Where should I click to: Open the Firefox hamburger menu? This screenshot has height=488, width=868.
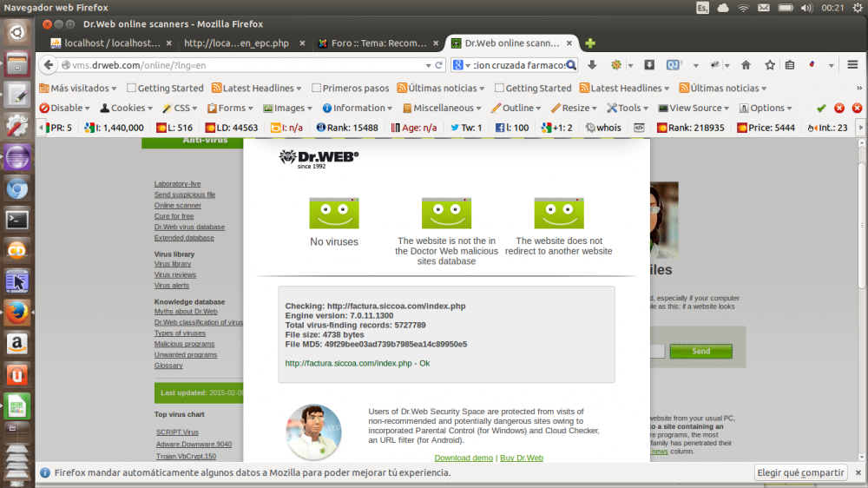(x=852, y=65)
